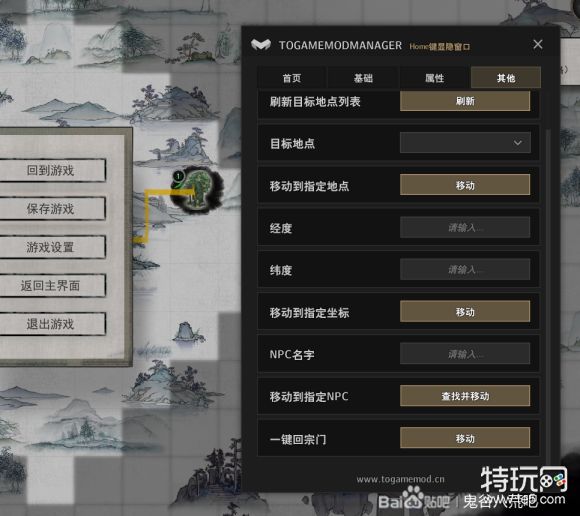The height and width of the screenshot is (516, 580).
Task: Click 刷新 to refresh target location list
Action: pyautogui.click(x=465, y=101)
